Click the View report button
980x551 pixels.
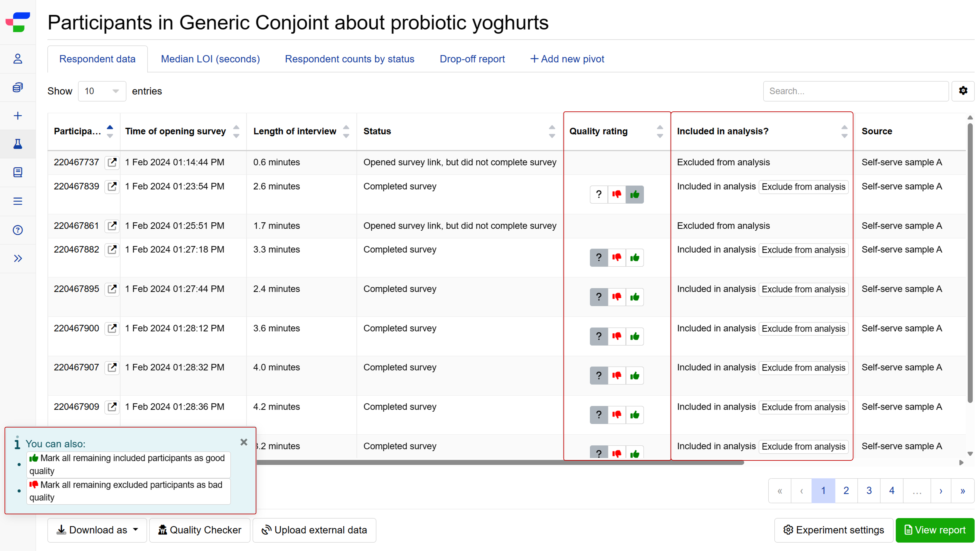point(935,530)
